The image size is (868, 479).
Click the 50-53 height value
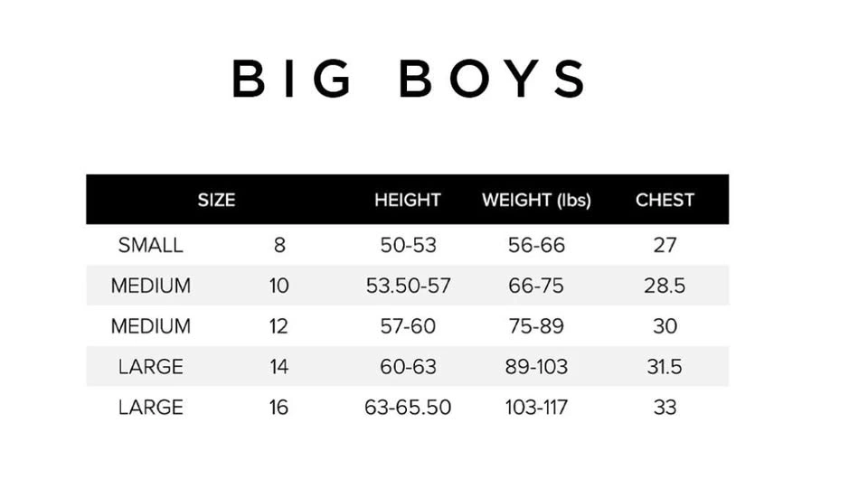click(408, 245)
